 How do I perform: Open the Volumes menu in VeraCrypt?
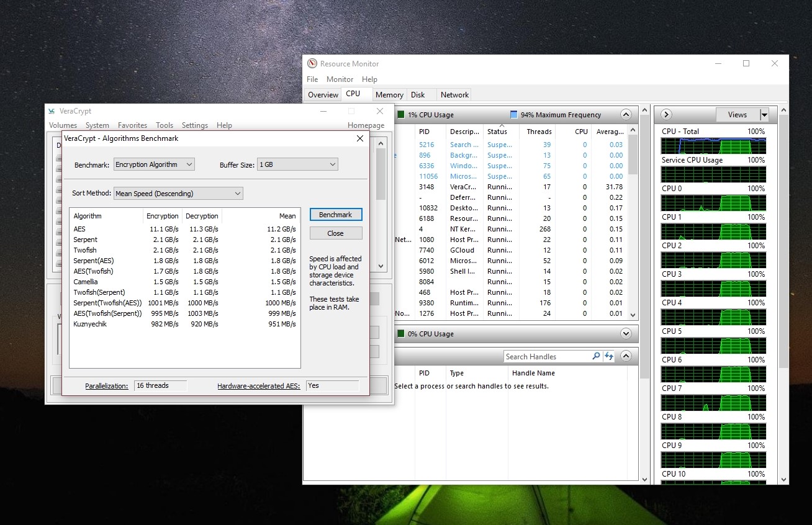[63, 125]
